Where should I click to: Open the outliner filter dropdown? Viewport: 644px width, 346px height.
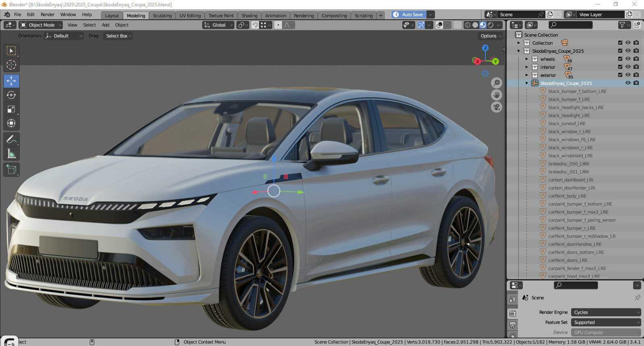pyautogui.click(x=624, y=25)
